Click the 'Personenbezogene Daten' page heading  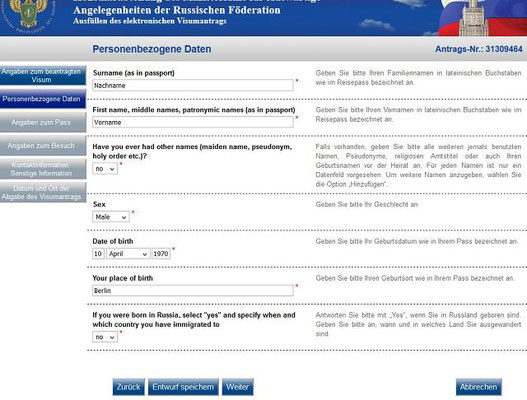pos(152,49)
